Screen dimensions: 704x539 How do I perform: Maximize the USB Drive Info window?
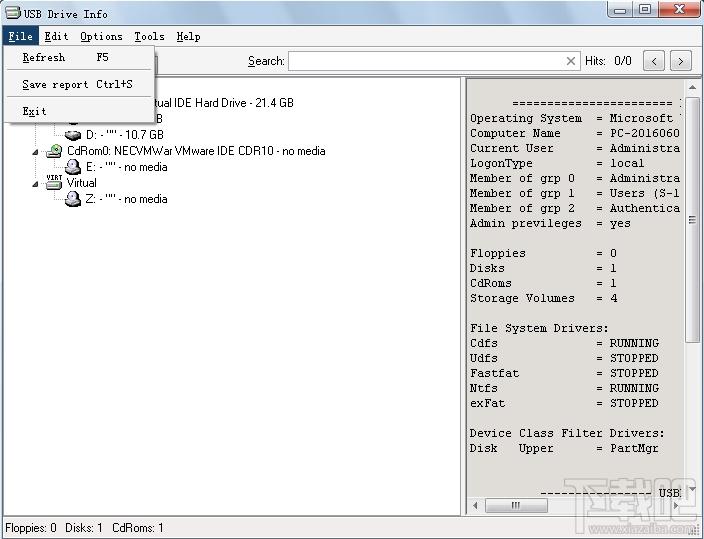click(x=645, y=9)
